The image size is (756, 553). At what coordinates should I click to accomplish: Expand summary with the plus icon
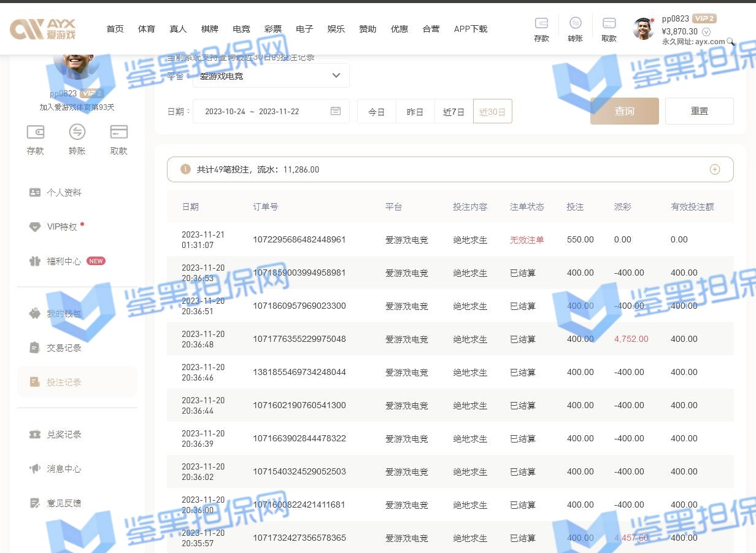pos(714,169)
